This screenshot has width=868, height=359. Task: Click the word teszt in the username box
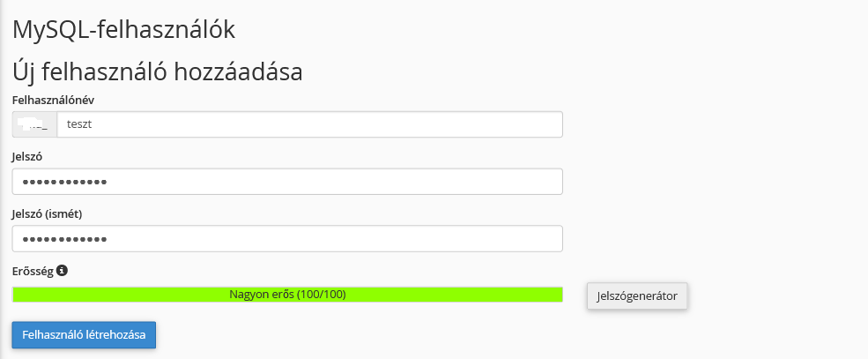click(x=79, y=124)
